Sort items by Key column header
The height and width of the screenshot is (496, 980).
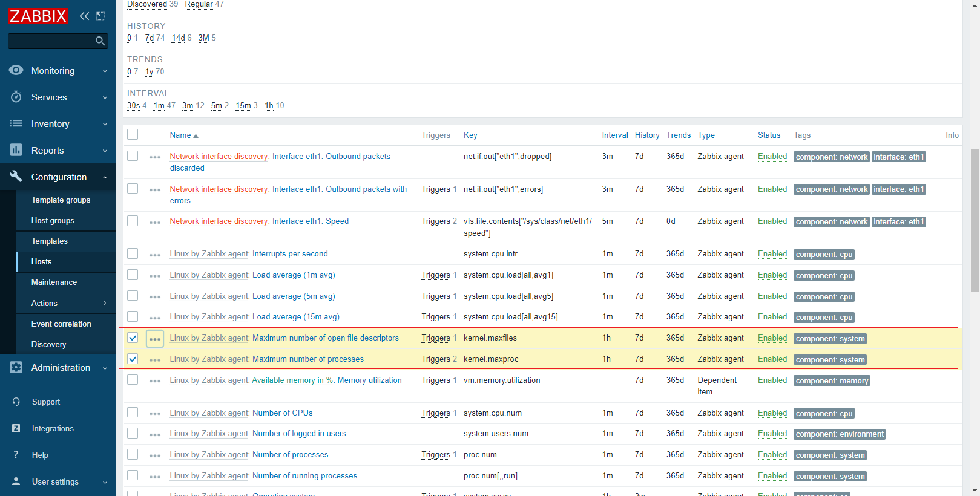coord(470,135)
